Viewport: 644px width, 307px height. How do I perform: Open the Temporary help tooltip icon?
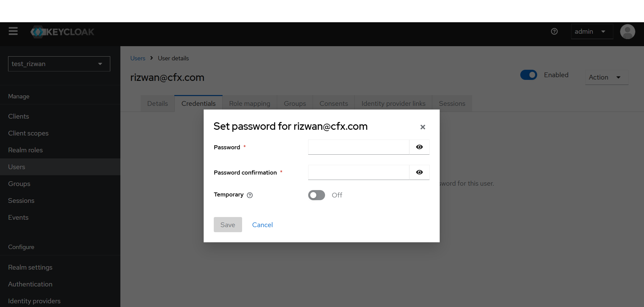pyautogui.click(x=250, y=195)
